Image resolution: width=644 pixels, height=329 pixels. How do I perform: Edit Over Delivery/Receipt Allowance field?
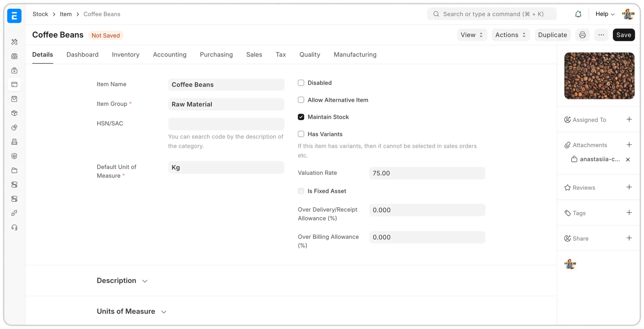(x=427, y=210)
